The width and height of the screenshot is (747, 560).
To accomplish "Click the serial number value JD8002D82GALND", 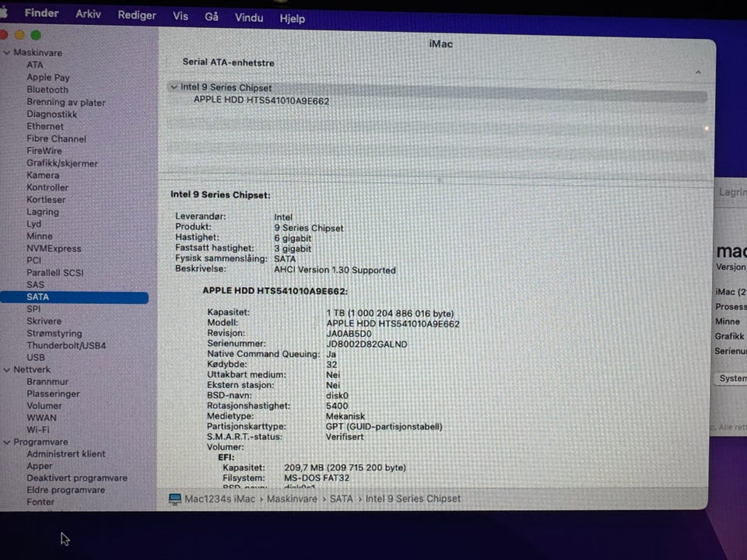I will [x=366, y=345].
